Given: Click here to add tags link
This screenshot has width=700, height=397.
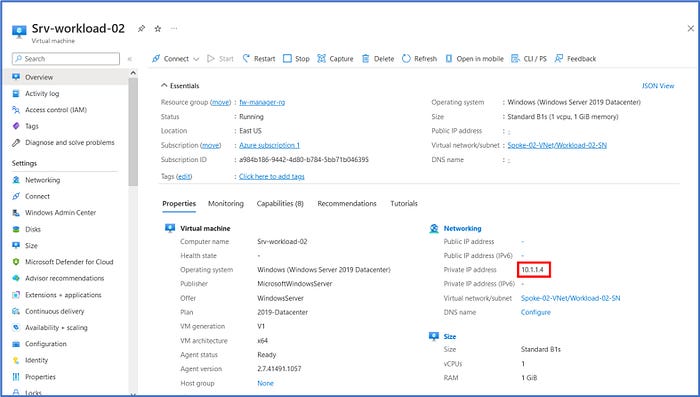Looking at the screenshot, I should (272, 176).
